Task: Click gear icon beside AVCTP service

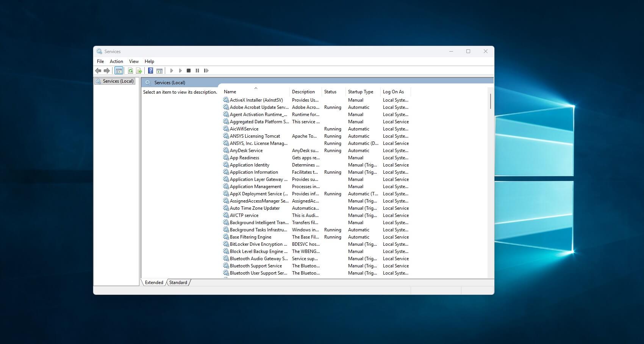Action: click(x=226, y=215)
